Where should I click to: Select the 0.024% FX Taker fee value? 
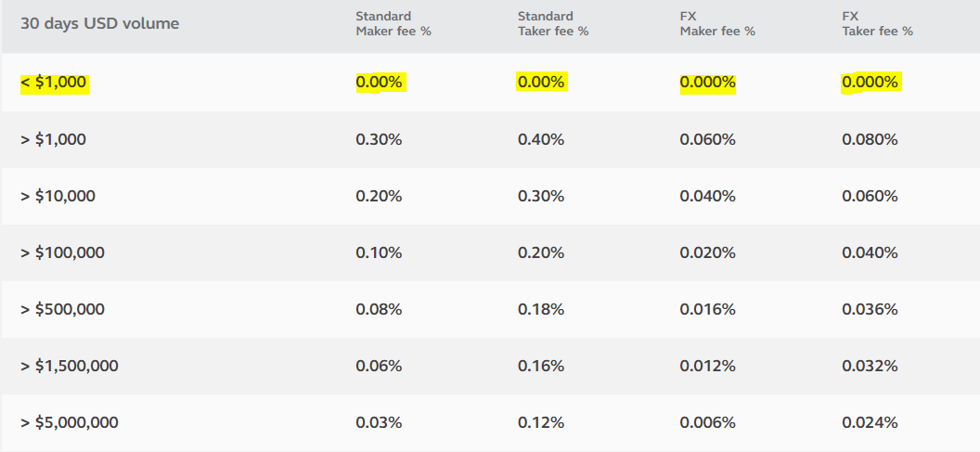(x=870, y=422)
